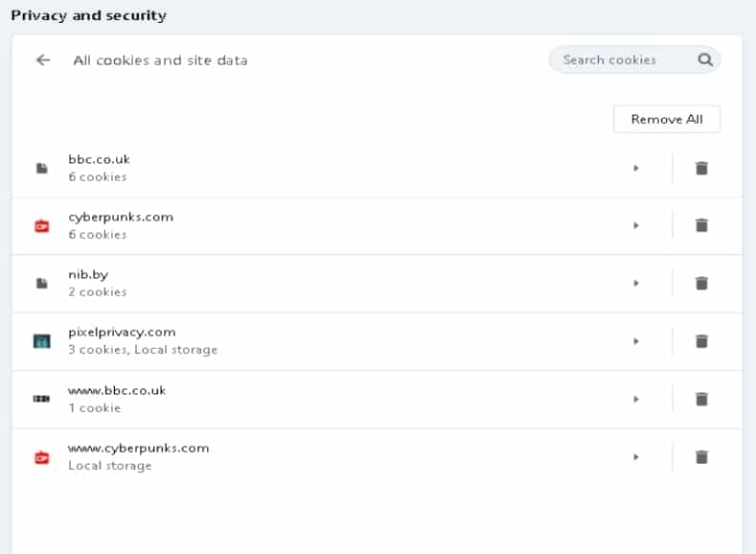
Task: Select the pixelprivacy.com site name
Action: [x=122, y=333]
